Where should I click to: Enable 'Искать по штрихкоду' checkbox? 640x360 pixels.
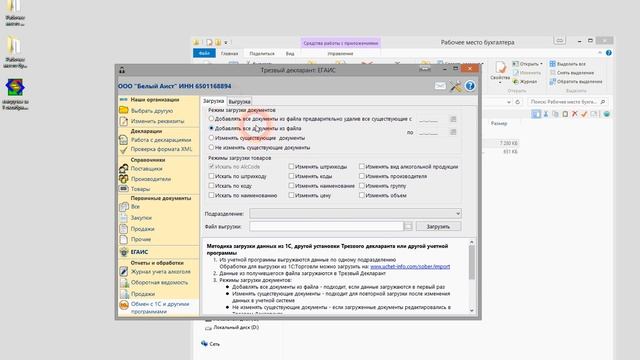(x=211, y=176)
